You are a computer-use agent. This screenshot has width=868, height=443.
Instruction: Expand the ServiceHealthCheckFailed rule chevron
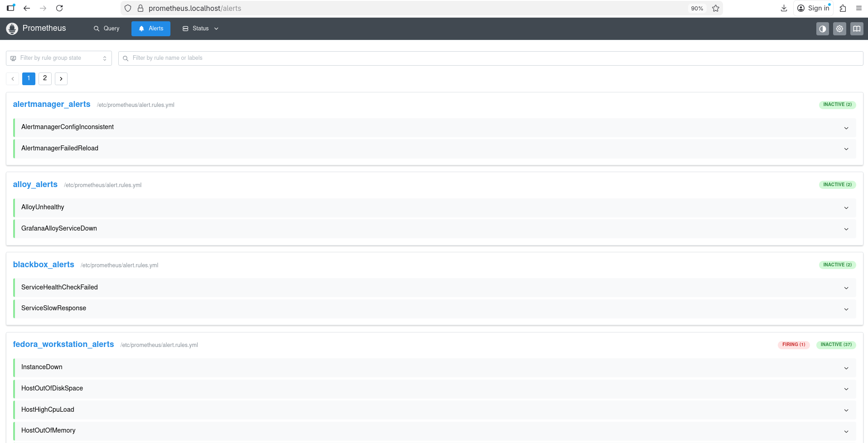coord(846,288)
